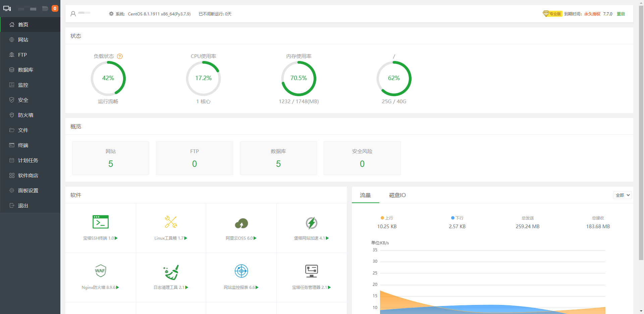Screen dimensions: 644x314
Task: Switch to the 磁盘IO tab
Action: coord(397,195)
